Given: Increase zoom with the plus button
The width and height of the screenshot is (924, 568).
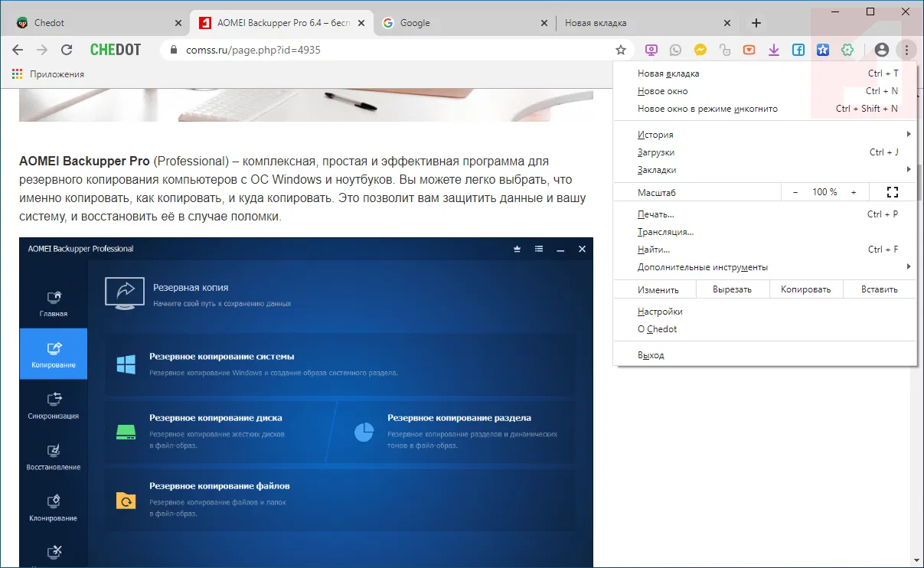Looking at the screenshot, I should coord(854,192).
